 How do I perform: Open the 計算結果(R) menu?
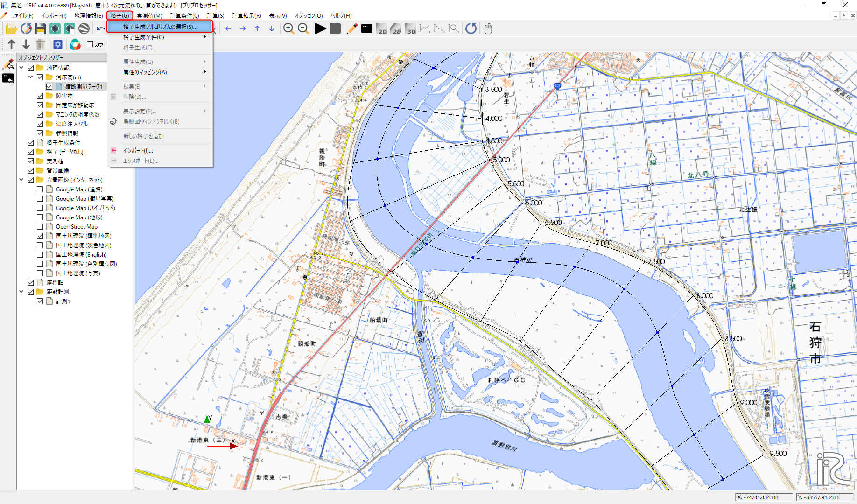coord(247,16)
